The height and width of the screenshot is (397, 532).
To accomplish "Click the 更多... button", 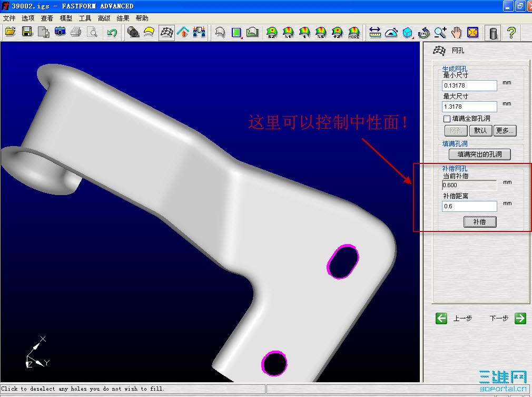I will pyautogui.click(x=505, y=130).
